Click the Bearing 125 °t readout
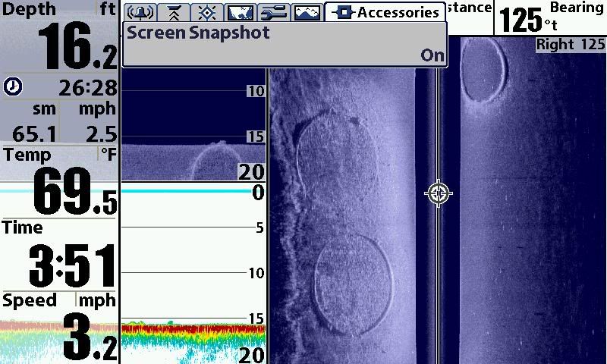Viewport: 607px width, 364px height. point(551,17)
